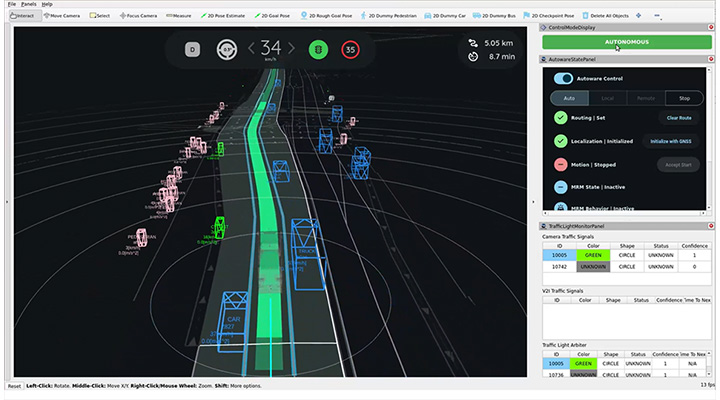Switch operation mode to Stop

click(684, 98)
